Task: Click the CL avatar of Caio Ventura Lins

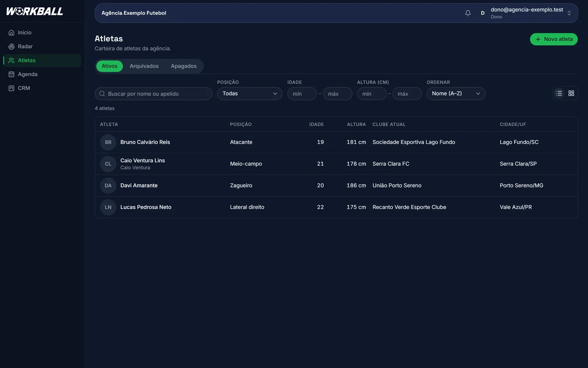Action: 108,164
